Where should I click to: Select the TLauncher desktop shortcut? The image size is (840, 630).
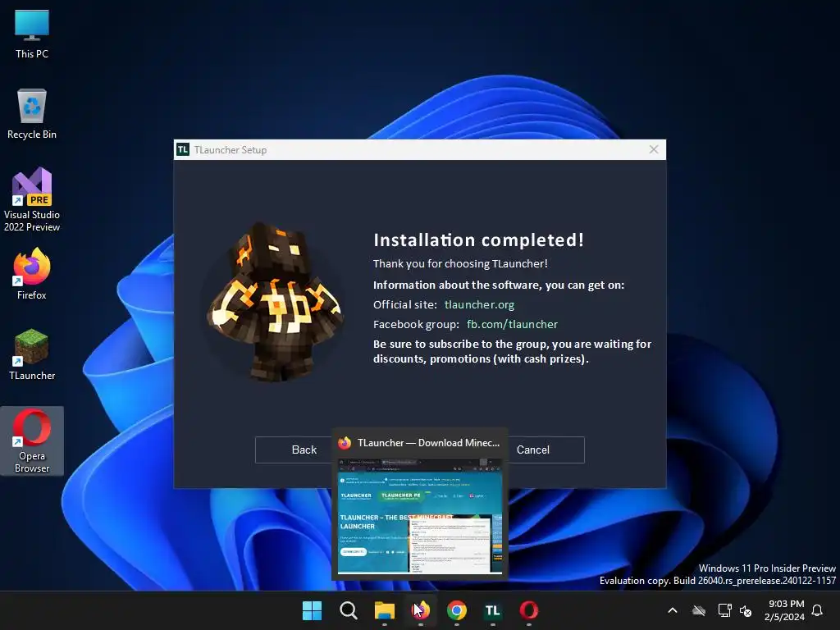click(32, 354)
